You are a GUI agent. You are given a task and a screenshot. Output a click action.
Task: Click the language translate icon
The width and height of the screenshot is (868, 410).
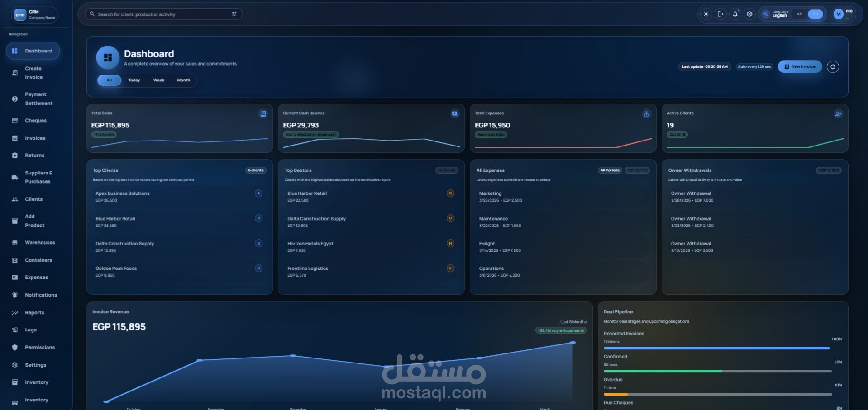766,14
